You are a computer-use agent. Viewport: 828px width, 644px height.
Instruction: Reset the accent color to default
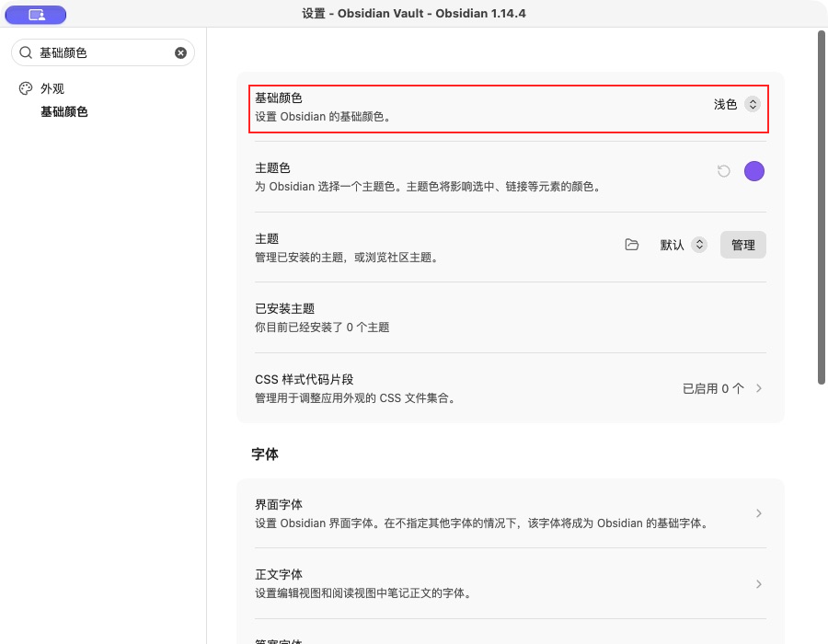point(723,171)
